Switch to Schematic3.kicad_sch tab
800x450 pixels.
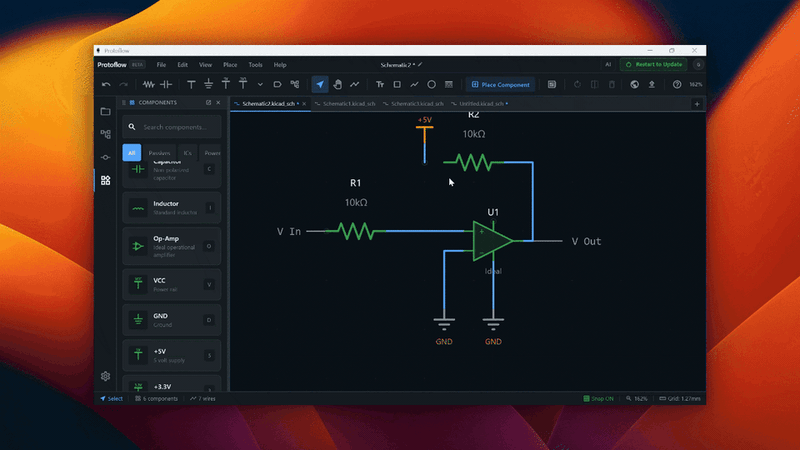click(x=414, y=104)
